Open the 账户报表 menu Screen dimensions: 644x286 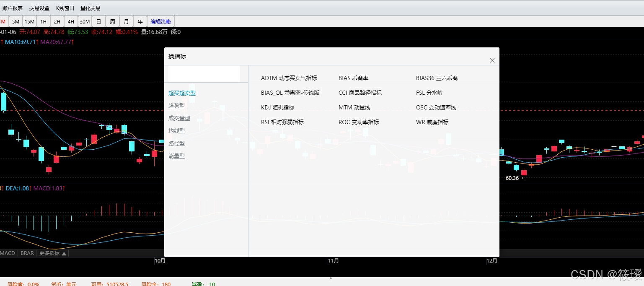[x=13, y=8]
